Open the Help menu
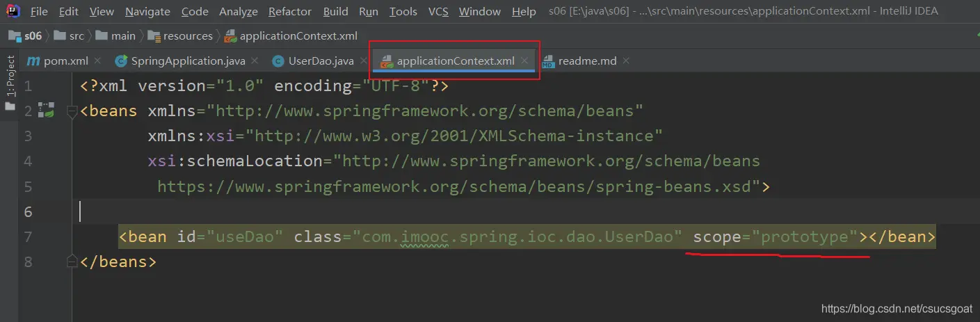This screenshot has height=322, width=980. 524,12
